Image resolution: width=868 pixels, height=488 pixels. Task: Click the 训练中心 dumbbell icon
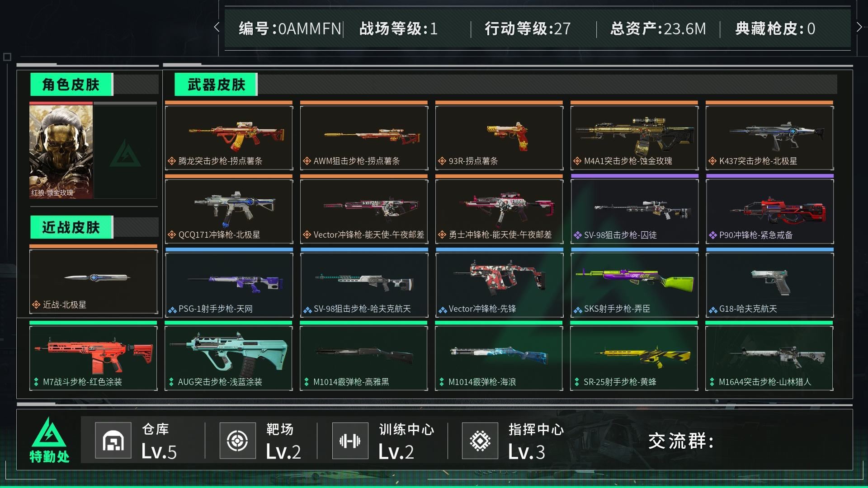pos(350,441)
